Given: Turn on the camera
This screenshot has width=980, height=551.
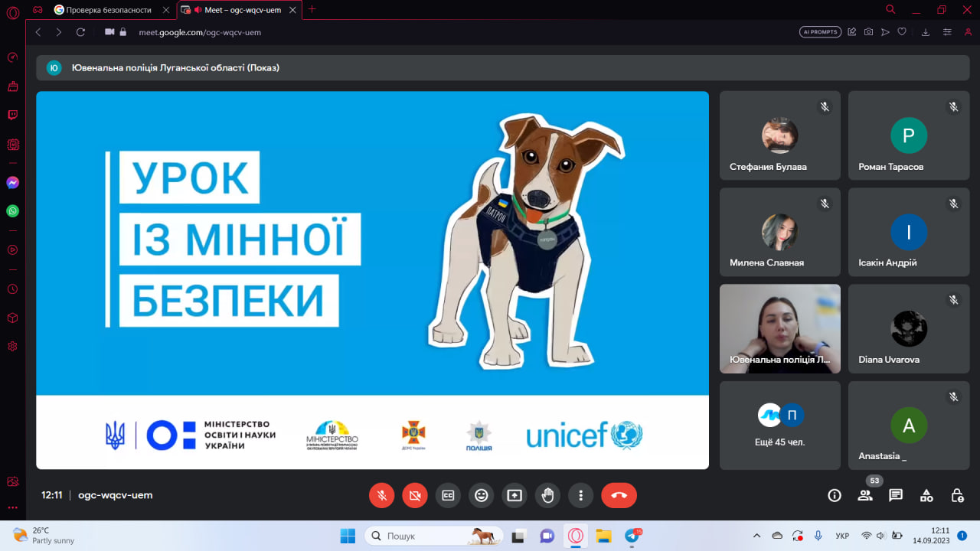Looking at the screenshot, I should click(414, 495).
